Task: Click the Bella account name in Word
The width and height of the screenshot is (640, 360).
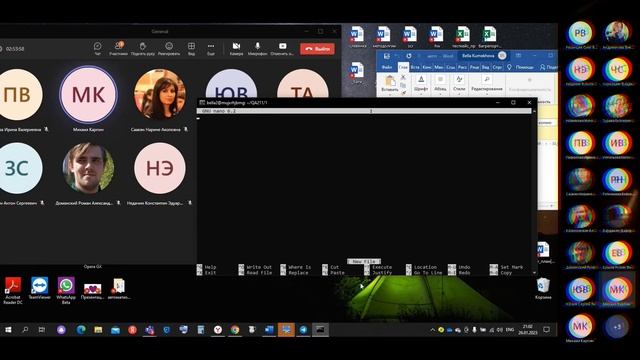Action: tap(478, 56)
